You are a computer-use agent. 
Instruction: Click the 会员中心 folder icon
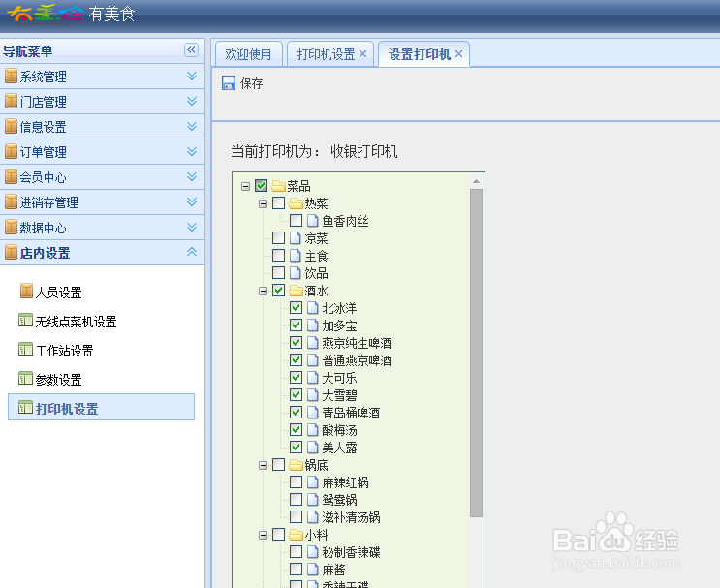click(11, 177)
